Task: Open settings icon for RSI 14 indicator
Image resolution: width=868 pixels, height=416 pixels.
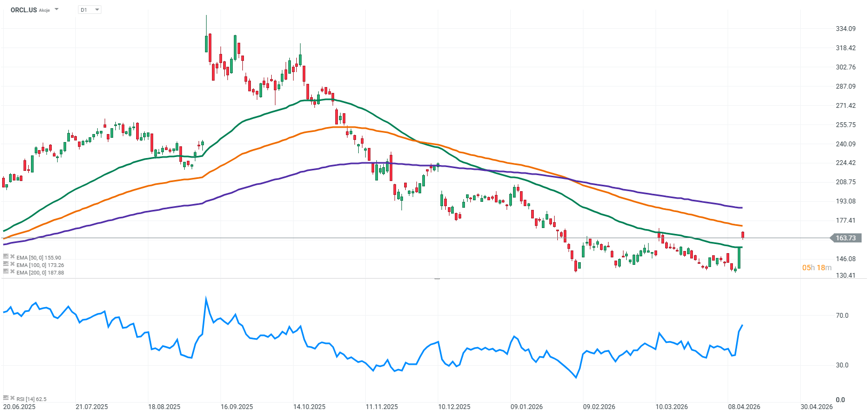Action: [6, 398]
